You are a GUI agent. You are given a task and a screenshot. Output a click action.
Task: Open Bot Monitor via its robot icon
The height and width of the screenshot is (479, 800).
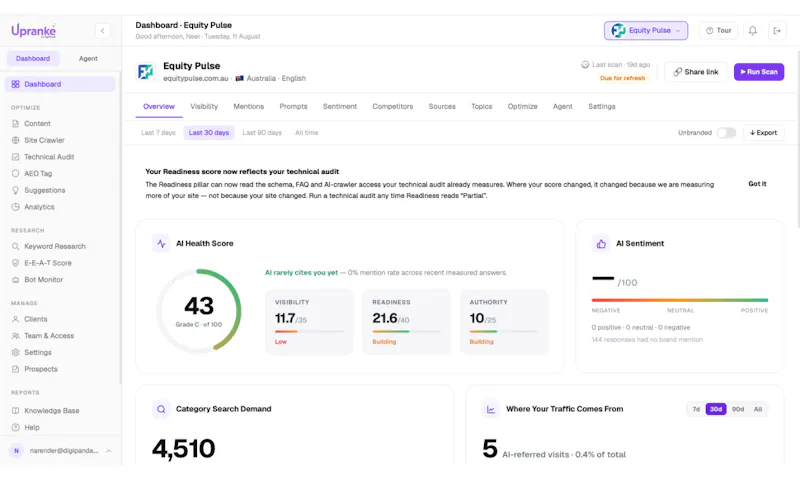[x=15, y=280]
